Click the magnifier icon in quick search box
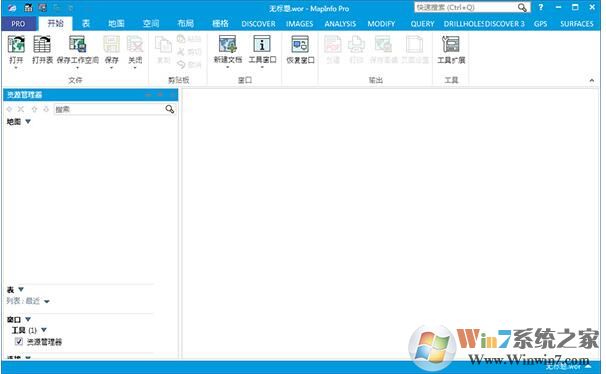 pos(522,7)
